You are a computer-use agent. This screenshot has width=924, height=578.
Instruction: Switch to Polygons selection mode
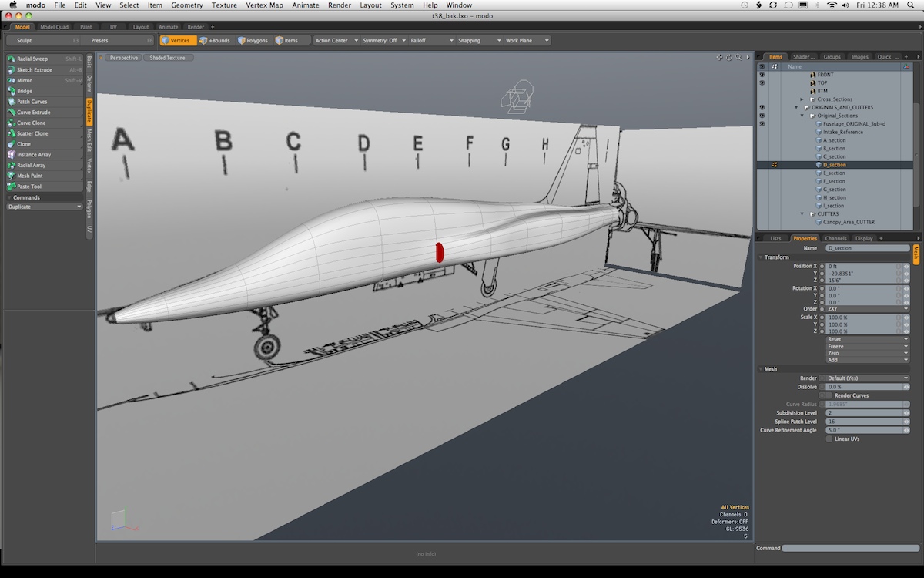[x=253, y=41]
